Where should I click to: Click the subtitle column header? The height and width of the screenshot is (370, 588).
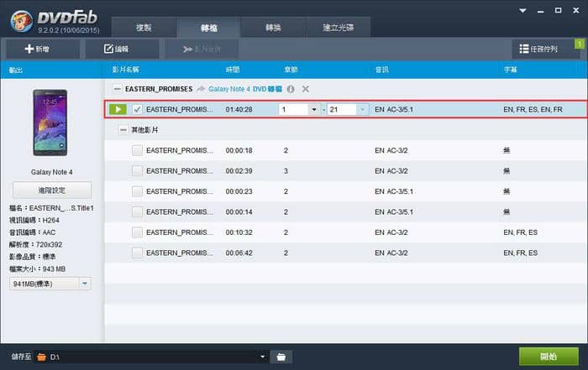click(x=510, y=70)
